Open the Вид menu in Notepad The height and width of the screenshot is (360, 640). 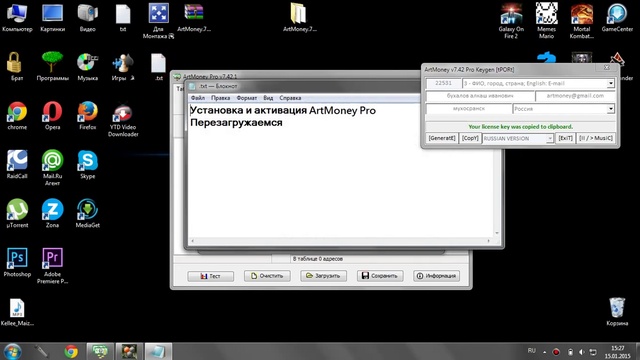[268, 98]
